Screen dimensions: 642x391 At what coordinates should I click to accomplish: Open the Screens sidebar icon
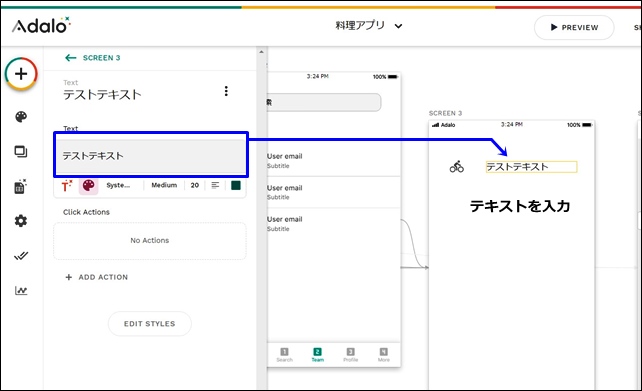pos(21,152)
